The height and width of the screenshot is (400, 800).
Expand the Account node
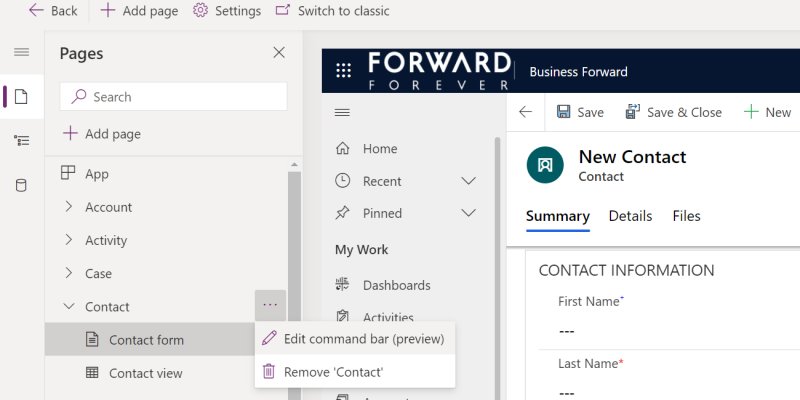tap(69, 207)
